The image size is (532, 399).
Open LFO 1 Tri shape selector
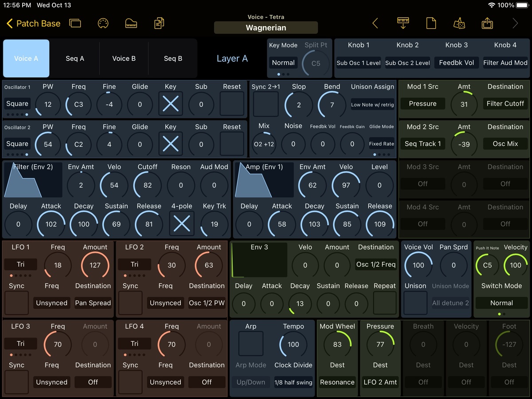pyautogui.click(x=21, y=264)
